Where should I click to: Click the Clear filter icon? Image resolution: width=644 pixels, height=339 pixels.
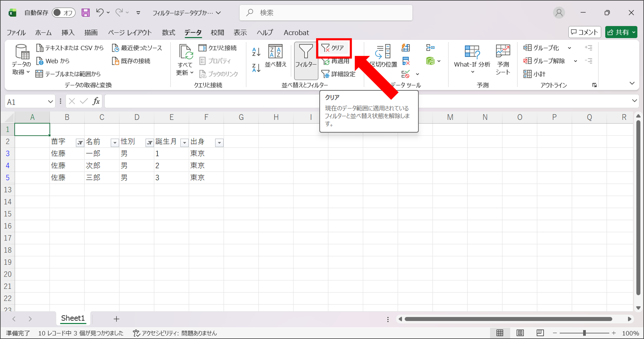pos(325,48)
